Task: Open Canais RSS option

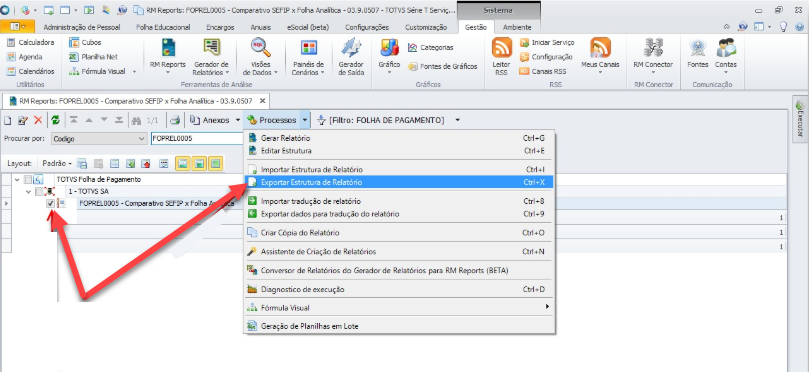Action: [x=543, y=72]
